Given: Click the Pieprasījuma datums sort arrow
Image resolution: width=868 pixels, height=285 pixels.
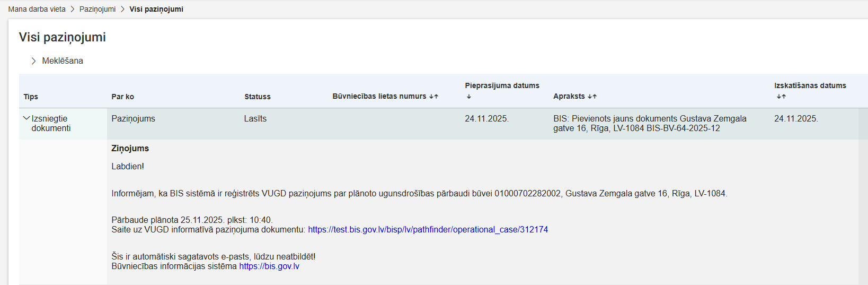Looking at the screenshot, I should [x=469, y=97].
